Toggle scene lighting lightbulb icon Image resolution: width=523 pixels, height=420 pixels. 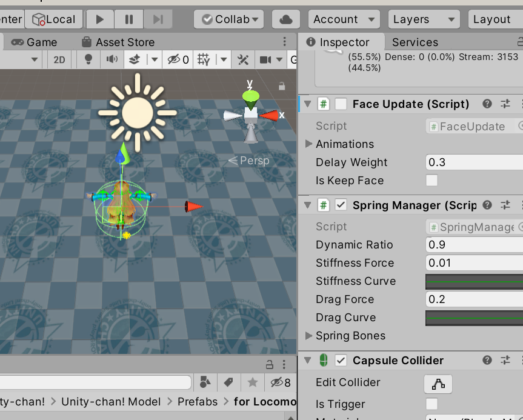[x=88, y=60]
